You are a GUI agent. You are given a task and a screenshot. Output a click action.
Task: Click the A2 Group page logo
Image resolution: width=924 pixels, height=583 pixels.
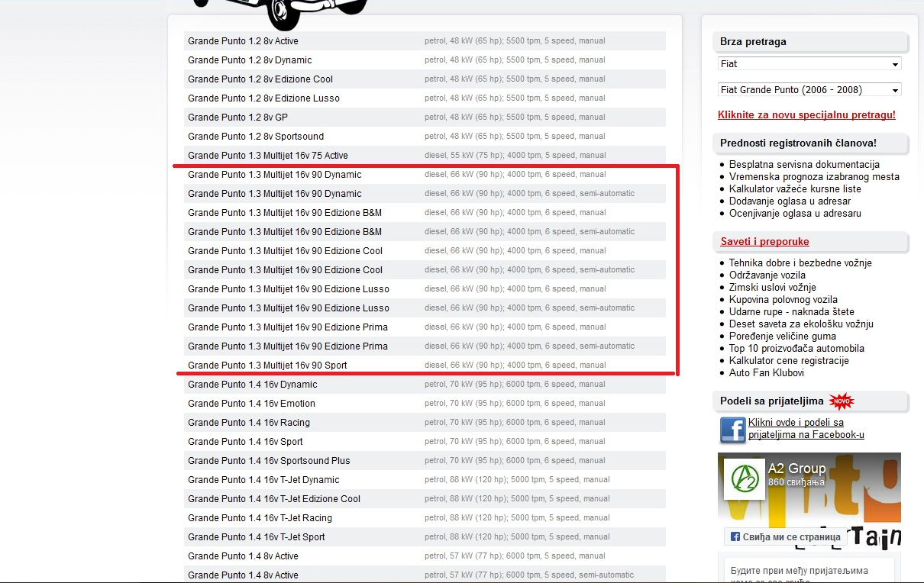[745, 479]
